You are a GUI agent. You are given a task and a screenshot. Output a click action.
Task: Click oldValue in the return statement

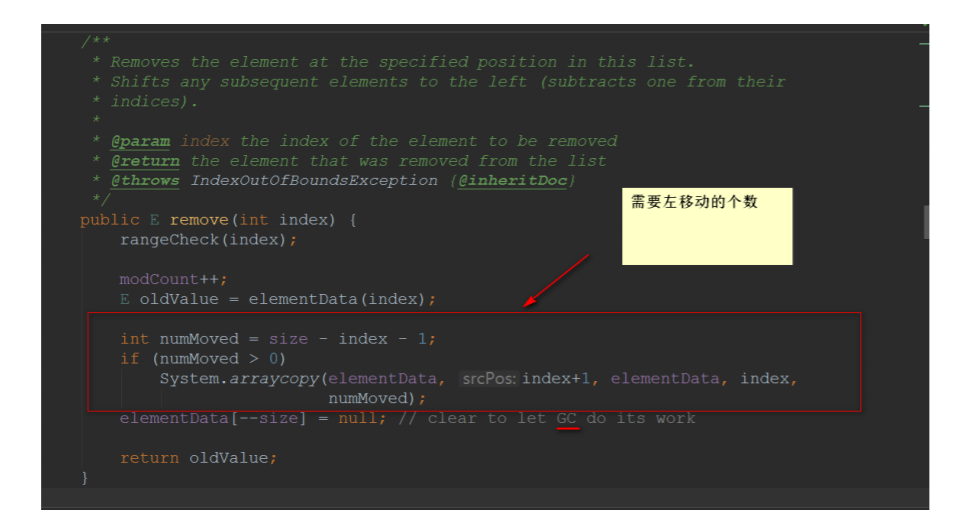click(x=228, y=458)
